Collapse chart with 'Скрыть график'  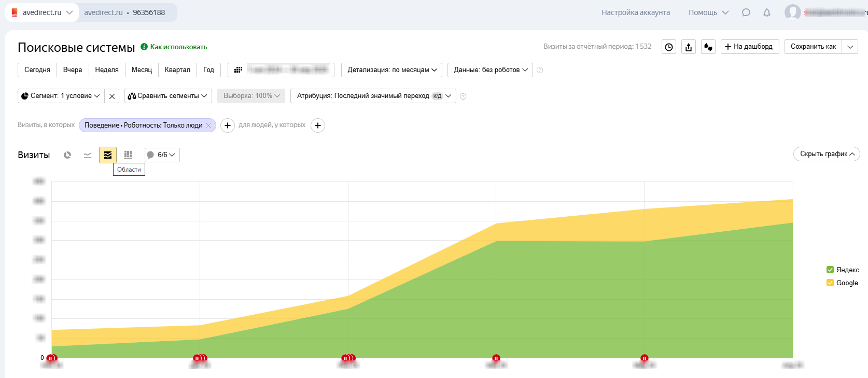(x=827, y=154)
